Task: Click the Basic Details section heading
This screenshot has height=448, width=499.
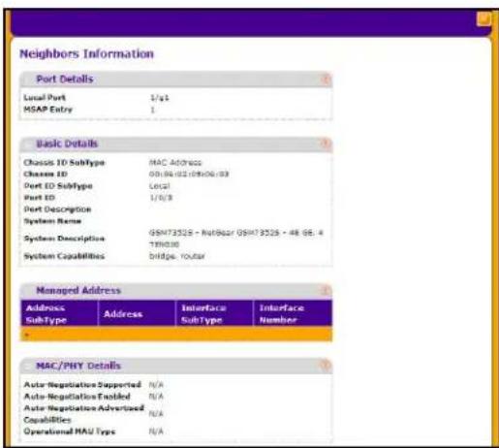Action: pyautogui.click(x=67, y=144)
